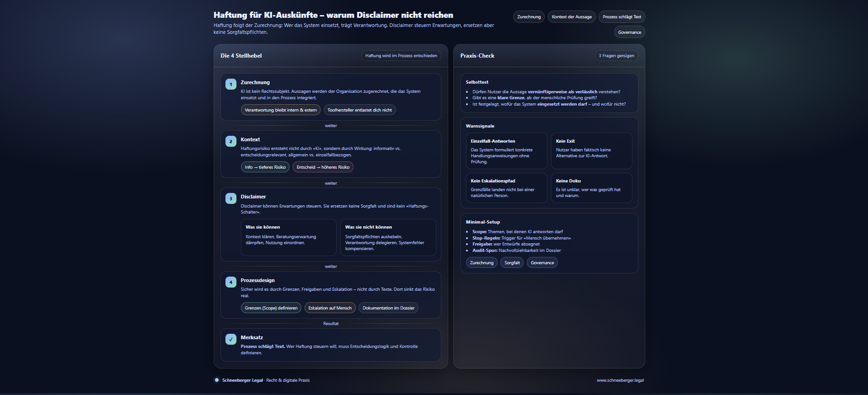Click the "Verantwortung bleibt intern & extern" chip
The width and height of the screenshot is (868, 395).
pos(281,110)
